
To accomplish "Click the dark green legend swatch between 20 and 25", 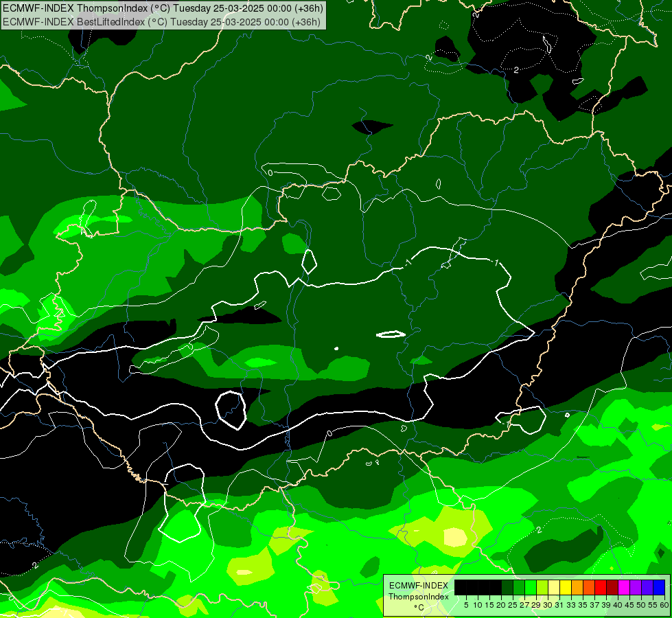I will tap(507, 587).
